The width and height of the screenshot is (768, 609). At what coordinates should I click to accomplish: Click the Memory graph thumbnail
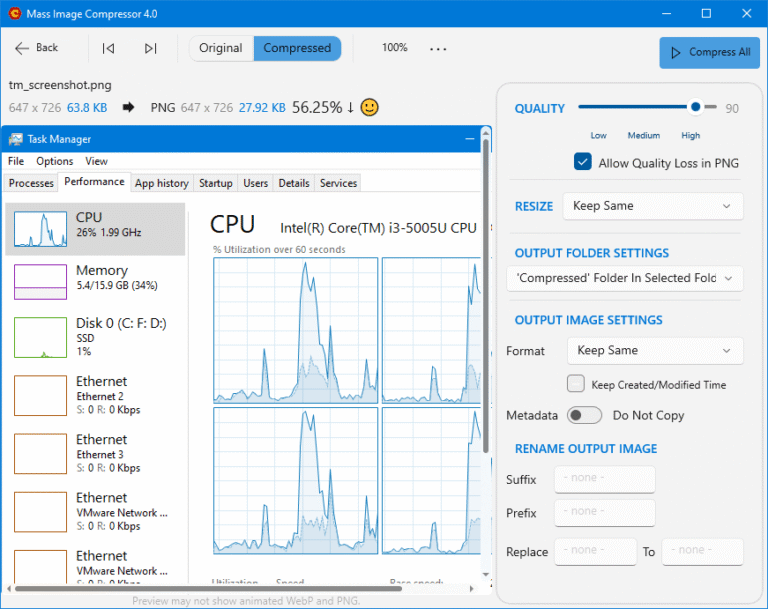tap(40, 282)
